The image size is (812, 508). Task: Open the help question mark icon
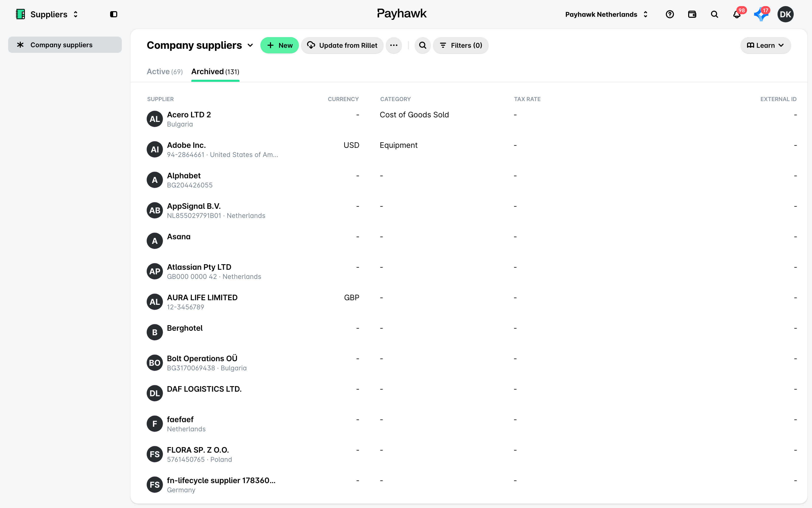(x=670, y=14)
